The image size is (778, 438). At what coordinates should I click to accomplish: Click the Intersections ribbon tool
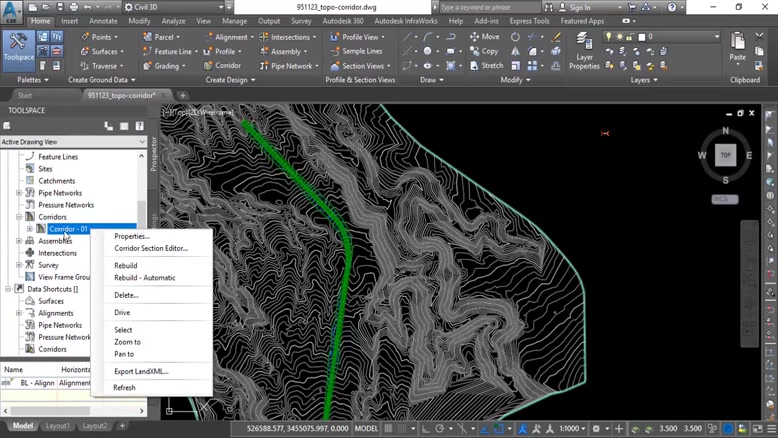click(x=287, y=37)
